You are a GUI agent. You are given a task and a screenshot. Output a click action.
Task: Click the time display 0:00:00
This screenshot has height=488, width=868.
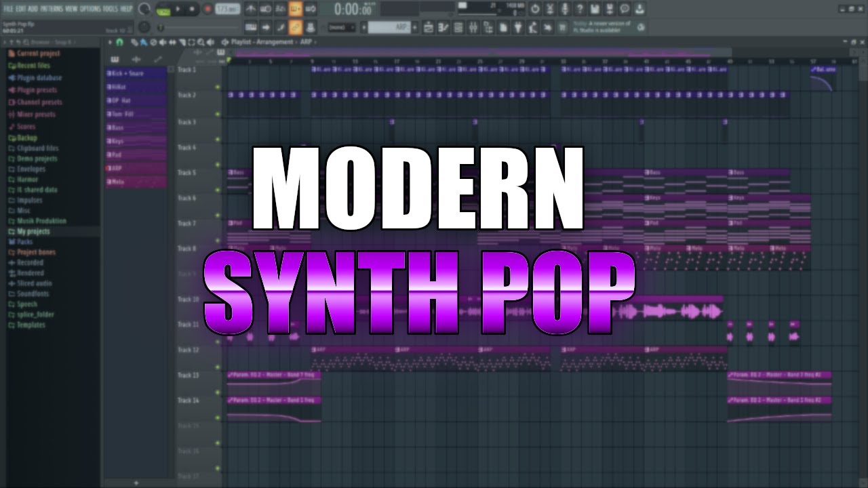[x=353, y=9]
